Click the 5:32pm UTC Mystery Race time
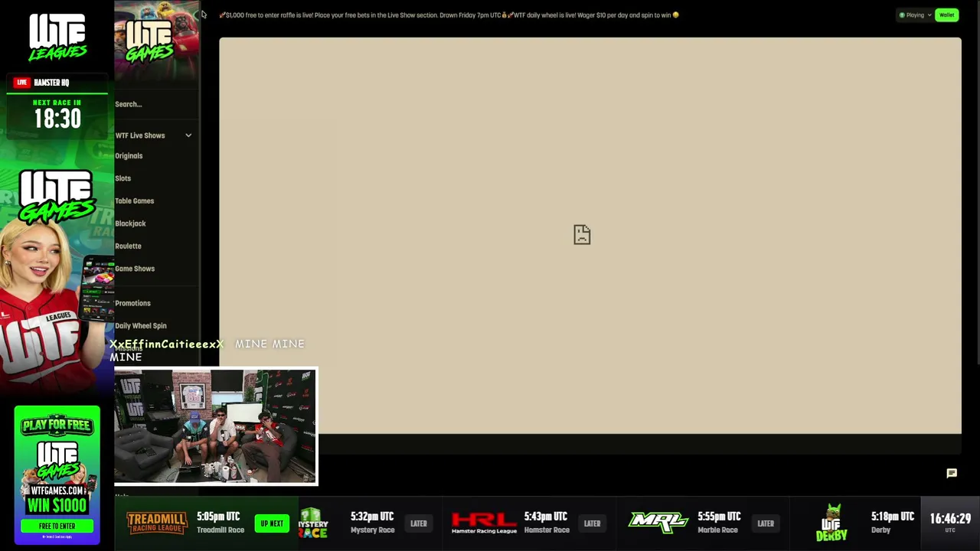Viewport: 980px width, 551px height. coord(372,517)
